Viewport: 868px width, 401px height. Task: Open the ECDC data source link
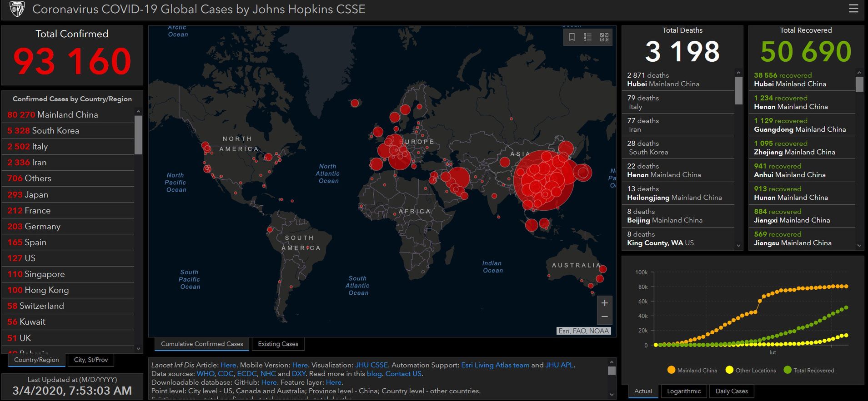point(247,373)
